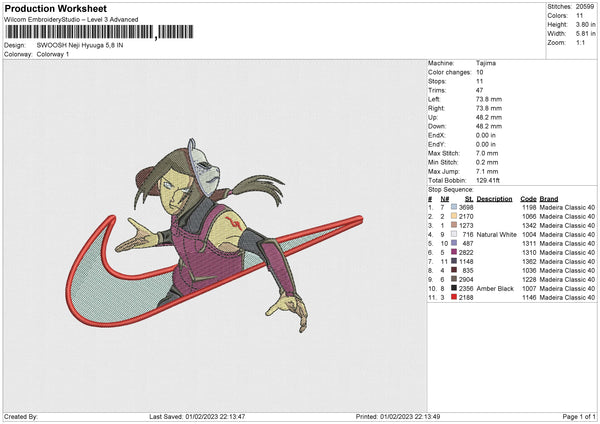Select the 'Colorway 1' value

[x=53, y=54]
